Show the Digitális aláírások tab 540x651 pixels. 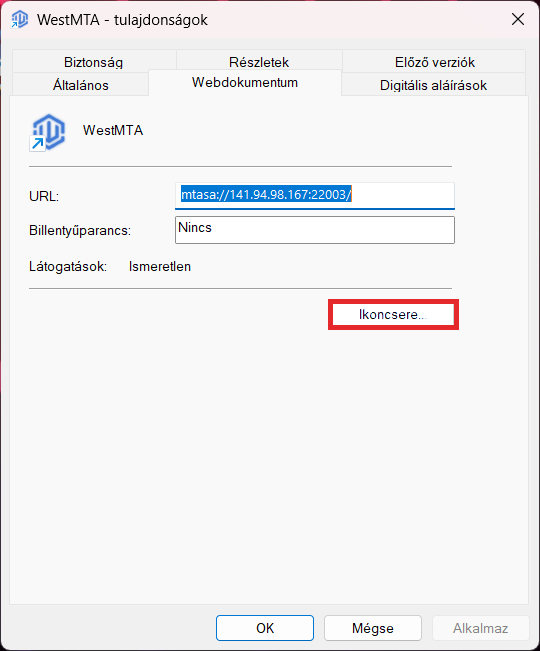click(433, 85)
